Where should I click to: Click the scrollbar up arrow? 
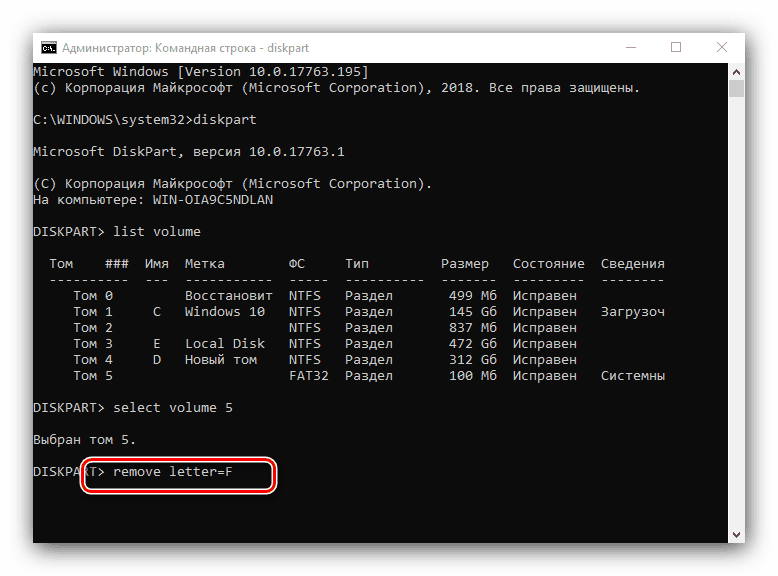(737, 72)
